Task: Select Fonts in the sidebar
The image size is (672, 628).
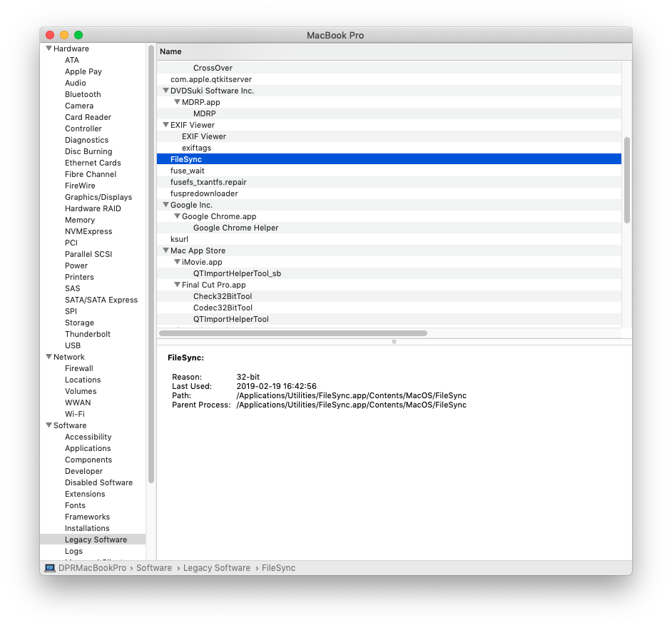Action: [75, 505]
